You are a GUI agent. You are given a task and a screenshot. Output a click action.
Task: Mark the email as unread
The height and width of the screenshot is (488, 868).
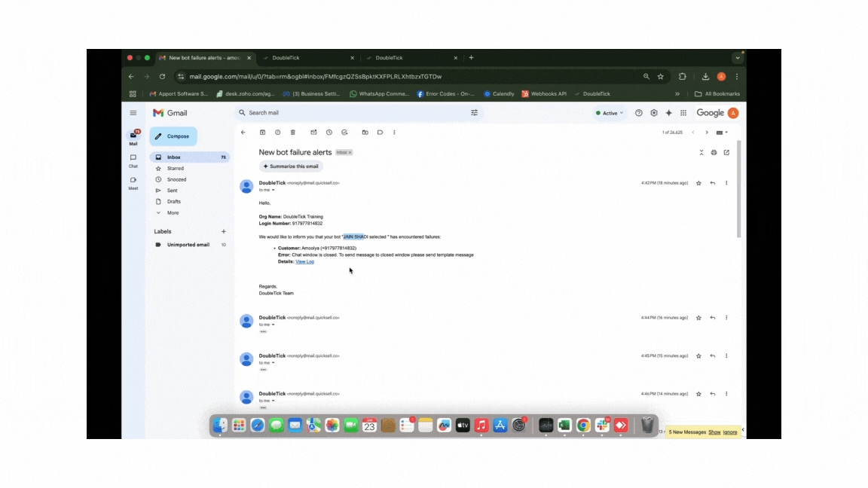pyautogui.click(x=313, y=133)
